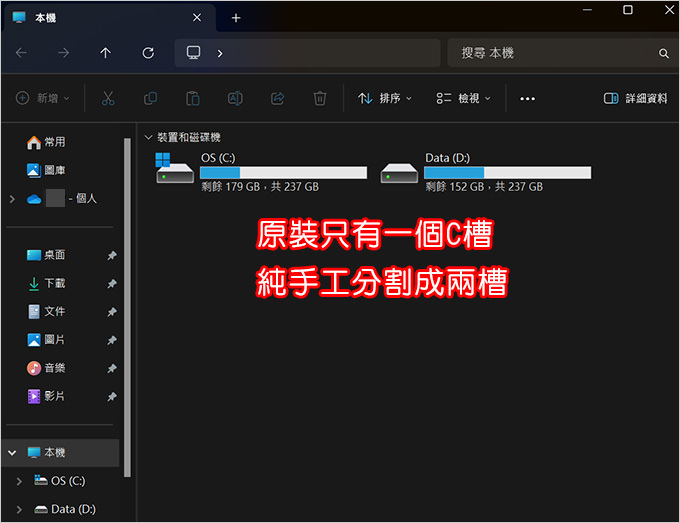
Task: Go up one folder level
Action: (x=105, y=53)
